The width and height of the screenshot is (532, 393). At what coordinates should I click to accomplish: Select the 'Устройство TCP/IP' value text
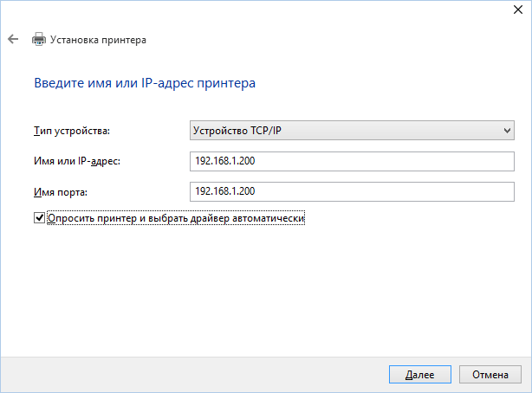coord(236,131)
